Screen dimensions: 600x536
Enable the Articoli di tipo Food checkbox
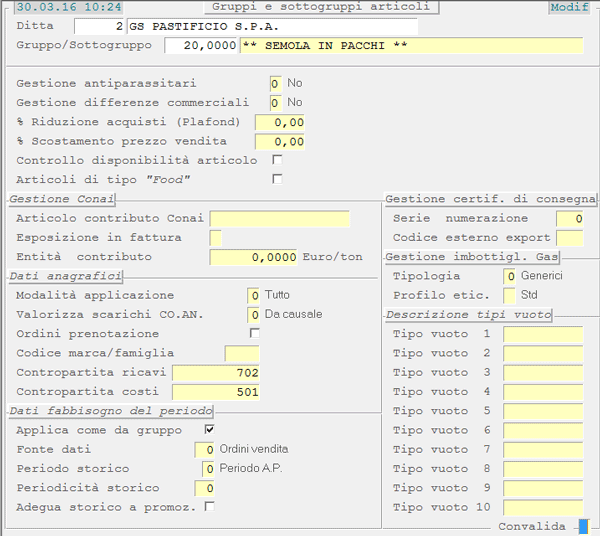pos(277,179)
